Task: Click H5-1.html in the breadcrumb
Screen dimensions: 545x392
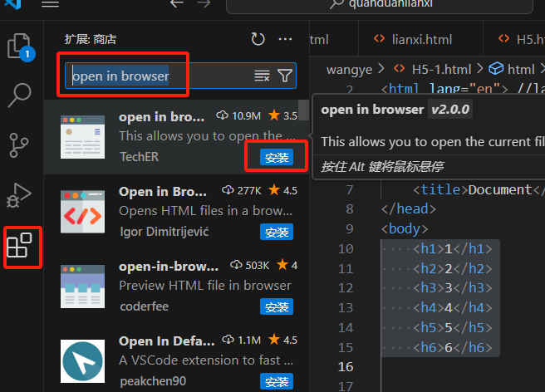Action: 441,70
